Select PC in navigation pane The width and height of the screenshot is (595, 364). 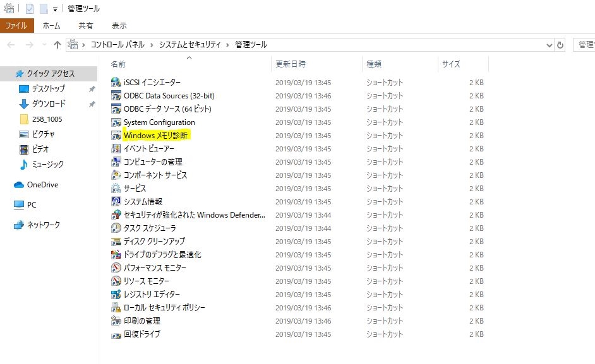32,205
